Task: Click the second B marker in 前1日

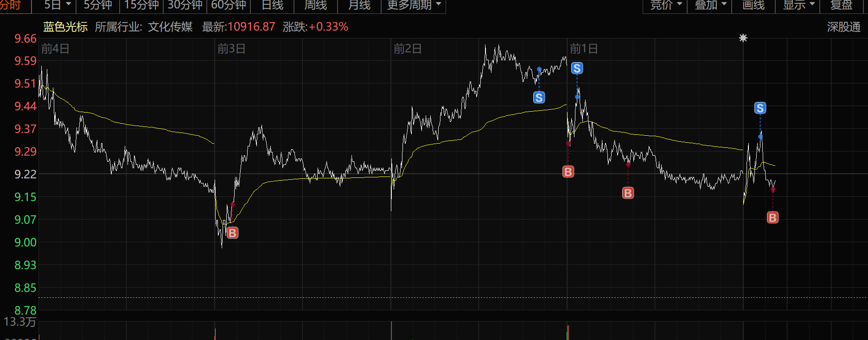Action: (x=628, y=193)
